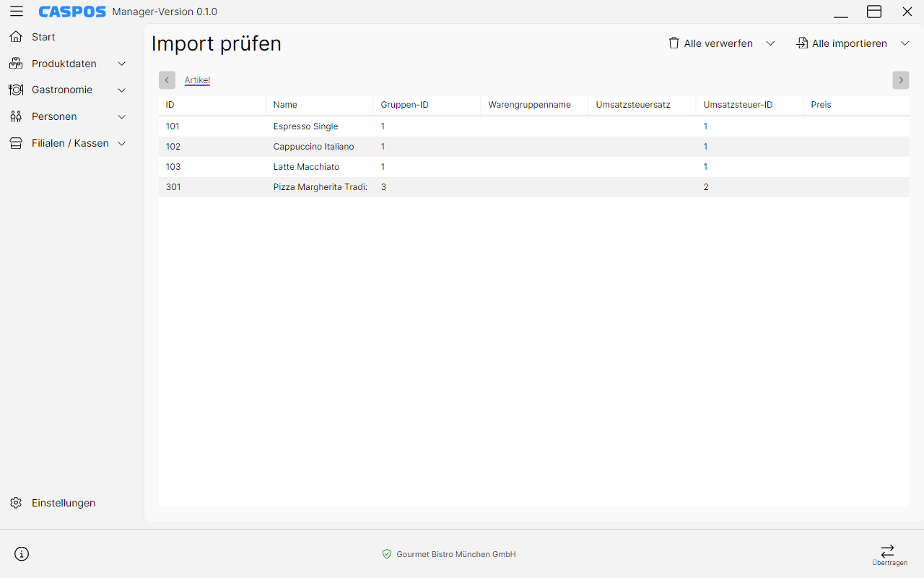Click the Gruppen-ID column header
The width and height of the screenshot is (924, 578).
coord(427,105)
